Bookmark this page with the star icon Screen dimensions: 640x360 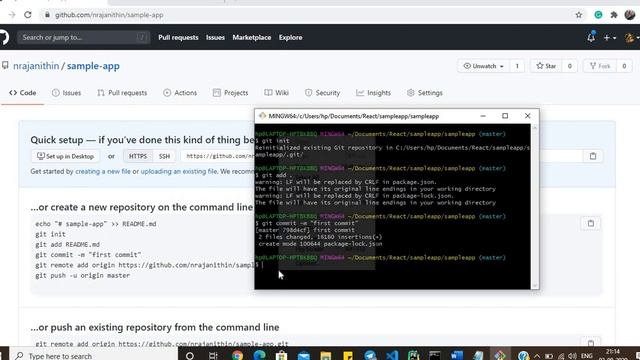click(x=579, y=15)
